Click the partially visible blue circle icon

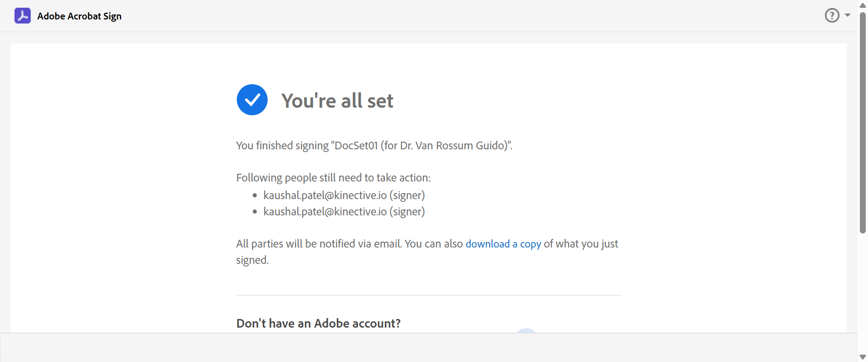[526, 331]
